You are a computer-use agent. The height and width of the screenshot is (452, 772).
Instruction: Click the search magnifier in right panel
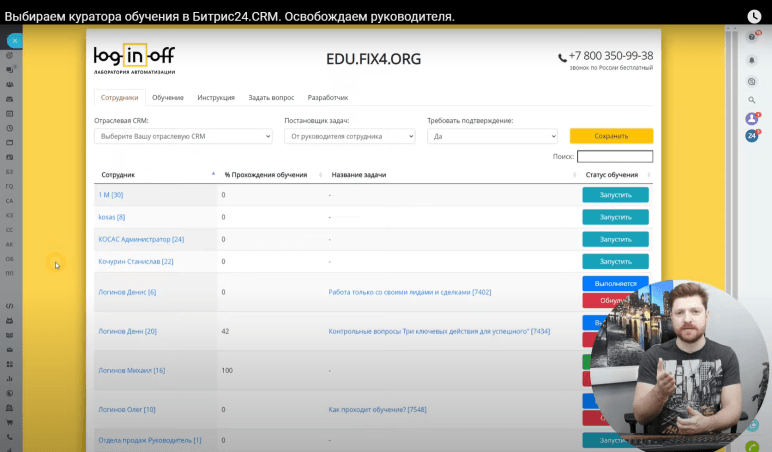pyautogui.click(x=752, y=100)
